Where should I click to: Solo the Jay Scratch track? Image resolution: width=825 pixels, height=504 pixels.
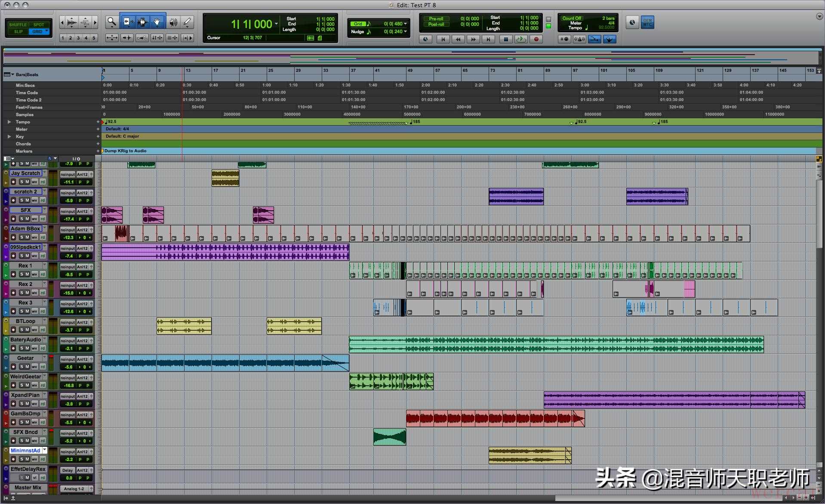click(x=22, y=182)
